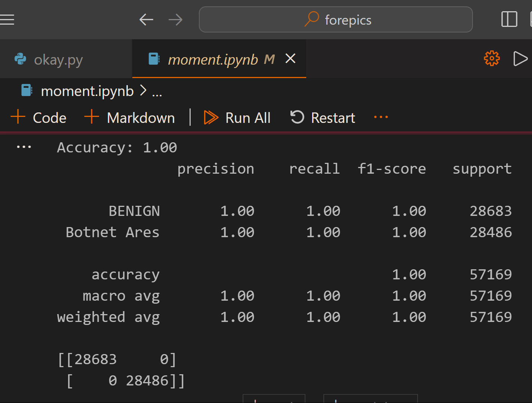
Task: Open notebook settings gear icon
Action: pos(492,58)
